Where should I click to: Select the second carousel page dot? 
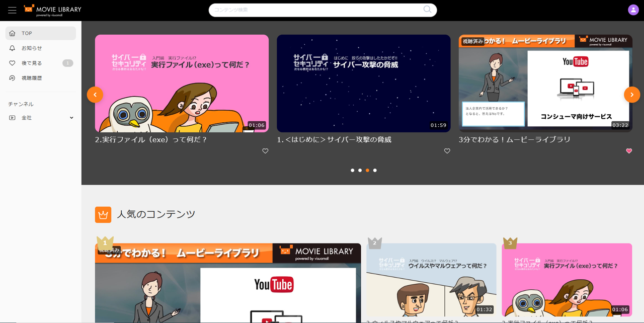pos(360,171)
